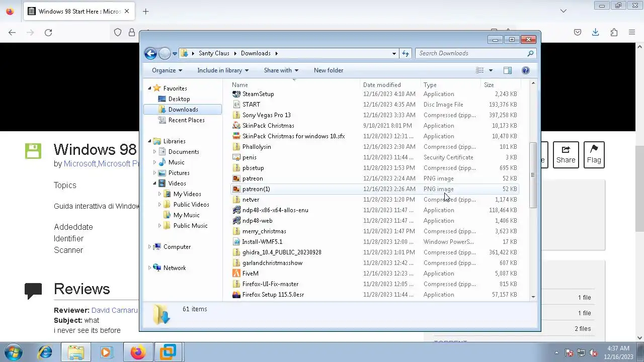Viewport: 644px width, 362px height.
Task: Select the START disc image file icon
Action: 236,105
